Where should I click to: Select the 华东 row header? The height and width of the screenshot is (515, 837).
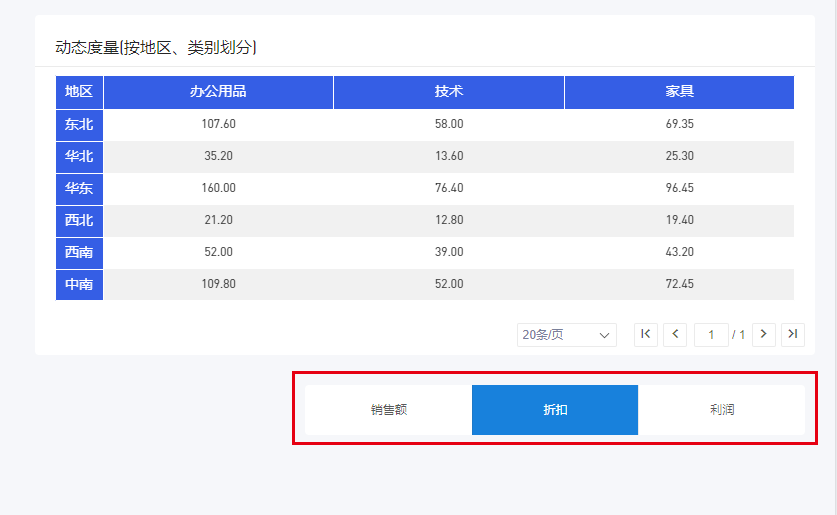click(x=79, y=188)
